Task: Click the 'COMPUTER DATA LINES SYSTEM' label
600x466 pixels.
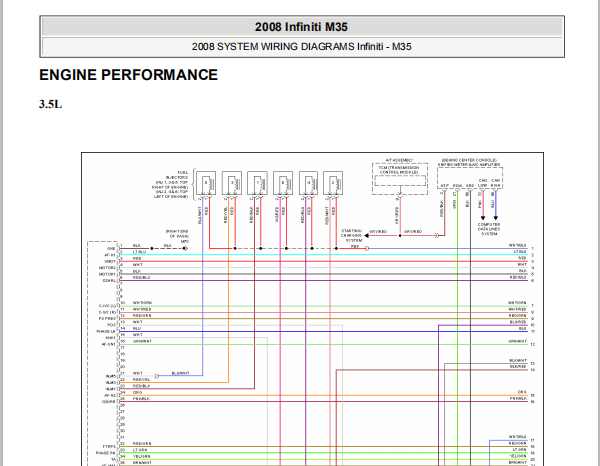Action: (x=489, y=229)
